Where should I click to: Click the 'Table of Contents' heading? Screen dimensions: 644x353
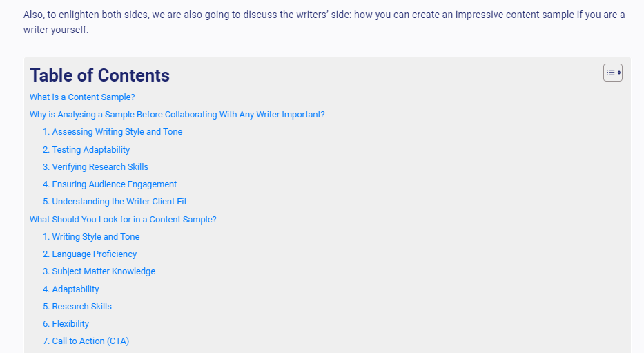pyautogui.click(x=99, y=75)
